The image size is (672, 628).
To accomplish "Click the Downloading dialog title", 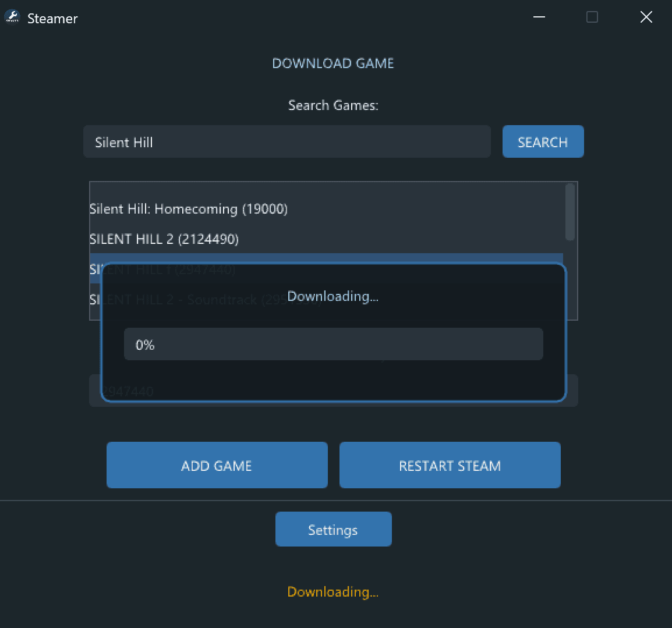I will click(333, 296).
